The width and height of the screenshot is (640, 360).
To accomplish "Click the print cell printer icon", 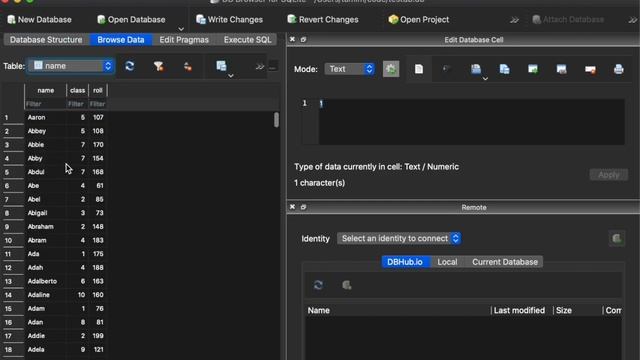I will [619, 69].
